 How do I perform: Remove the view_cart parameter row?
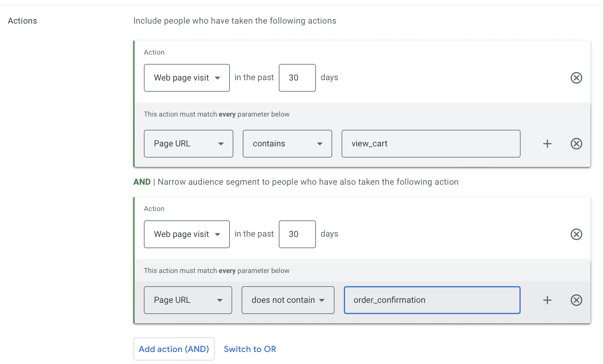[x=576, y=144]
